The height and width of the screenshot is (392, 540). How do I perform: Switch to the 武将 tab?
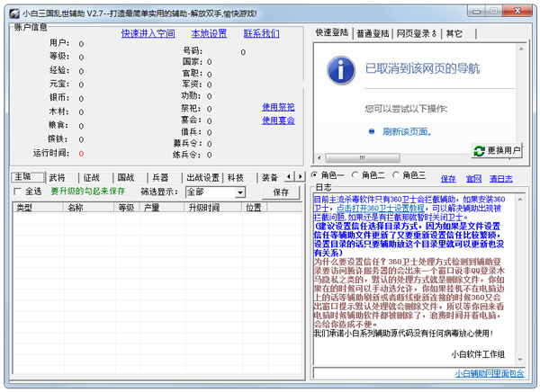click(x=58, y=178)
